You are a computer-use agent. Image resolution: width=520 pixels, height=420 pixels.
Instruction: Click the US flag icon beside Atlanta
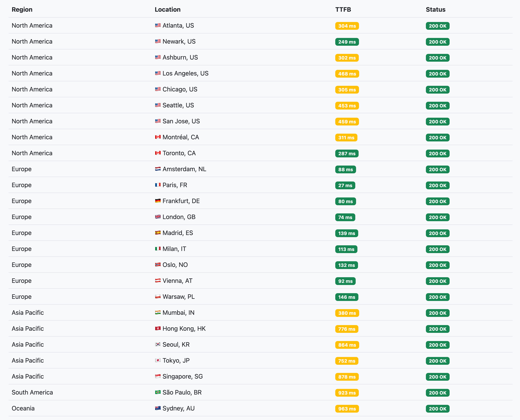(x=158, y=25)
